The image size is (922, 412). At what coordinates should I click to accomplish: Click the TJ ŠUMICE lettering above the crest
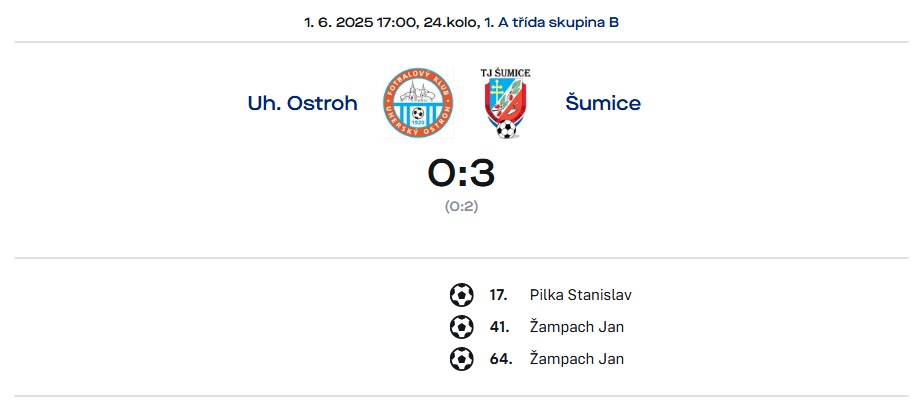point(506,73)
